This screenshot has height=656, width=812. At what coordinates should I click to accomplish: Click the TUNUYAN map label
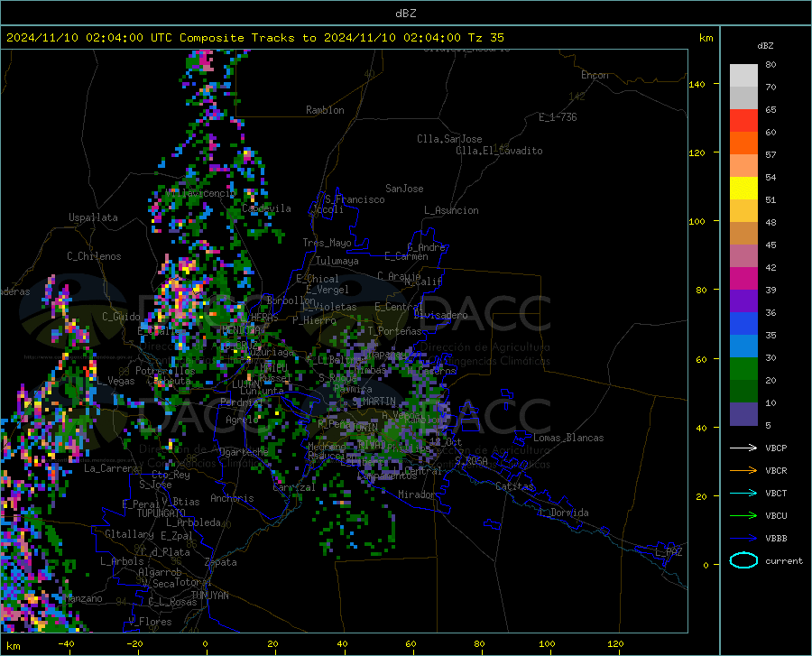pyautogui.click(x=209, y=596)
